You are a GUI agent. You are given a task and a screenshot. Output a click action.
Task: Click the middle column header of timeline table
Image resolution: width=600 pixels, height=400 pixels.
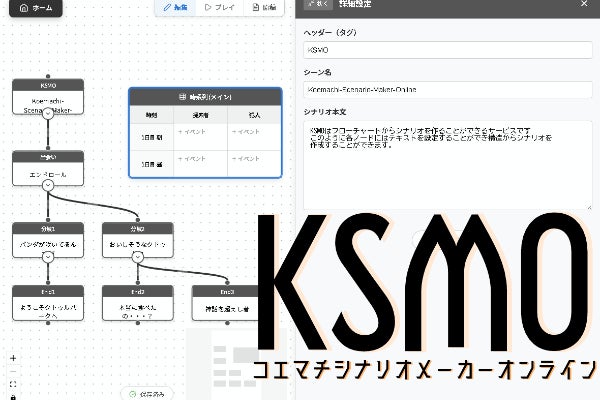(201, 115)
